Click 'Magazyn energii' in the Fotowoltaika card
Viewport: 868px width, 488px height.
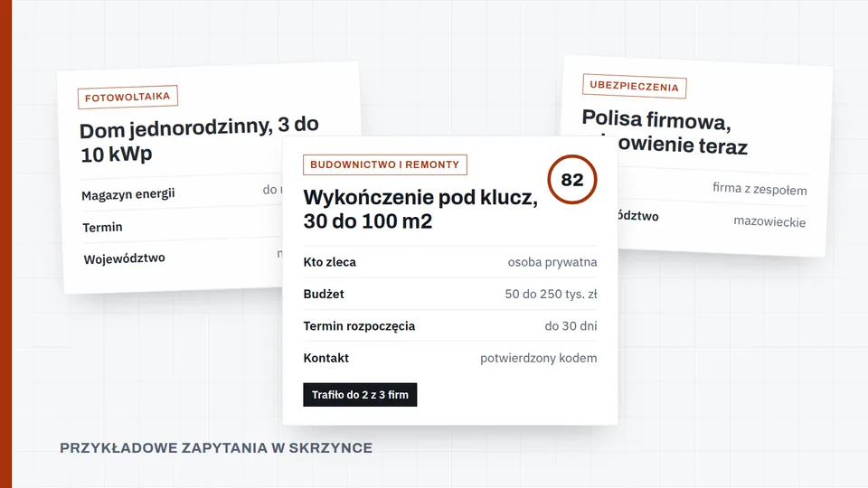pyautogui.click(x=127, y=195)
